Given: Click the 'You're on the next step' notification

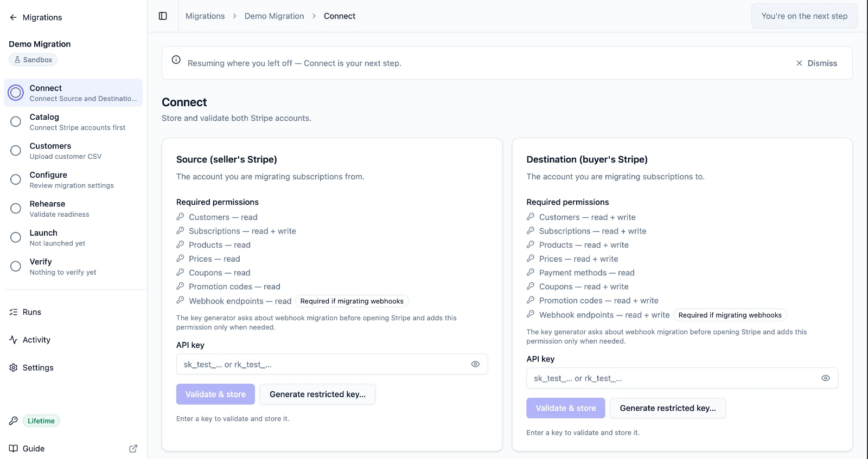Looking at the screenshot, I should tap(805, 16).
